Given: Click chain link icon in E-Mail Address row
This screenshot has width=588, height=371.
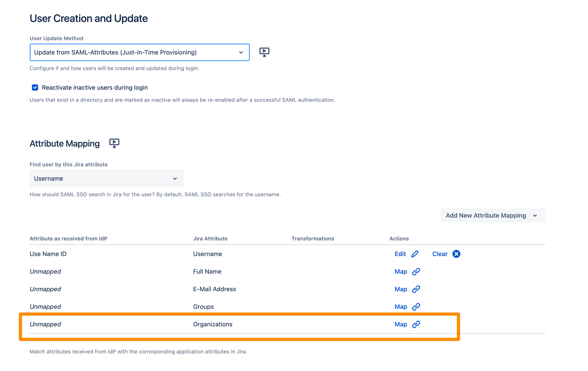Looking at the screenshot, I should point(416,289).
